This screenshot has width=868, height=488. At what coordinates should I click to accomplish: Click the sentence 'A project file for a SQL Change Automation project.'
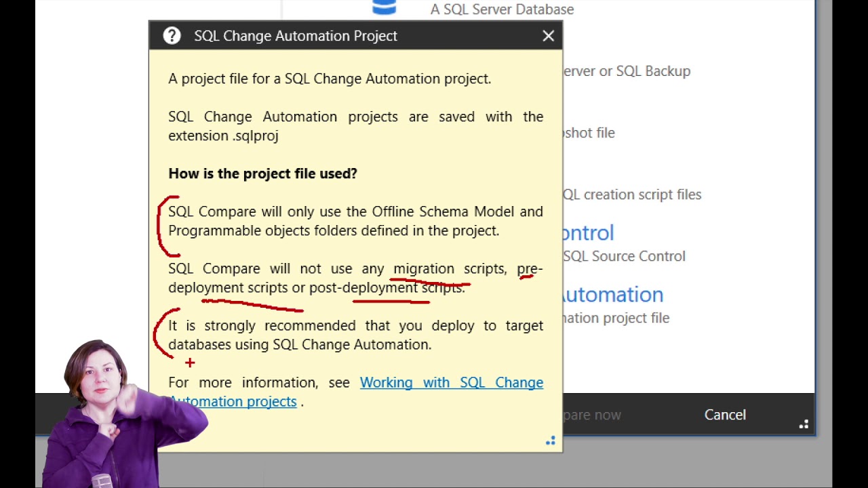pos(330,79)
